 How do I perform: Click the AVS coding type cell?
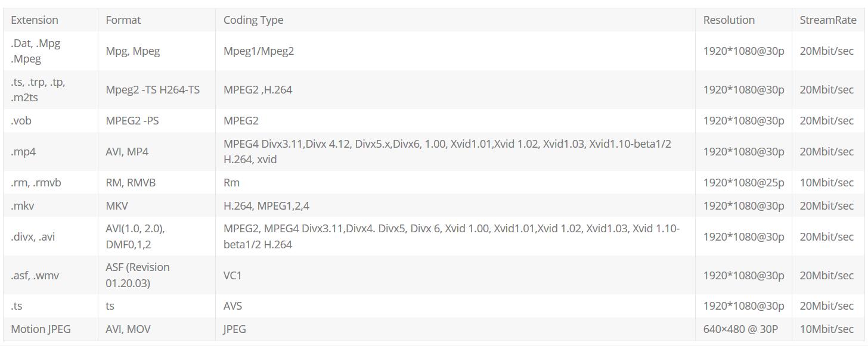click(x=233, y=306)
